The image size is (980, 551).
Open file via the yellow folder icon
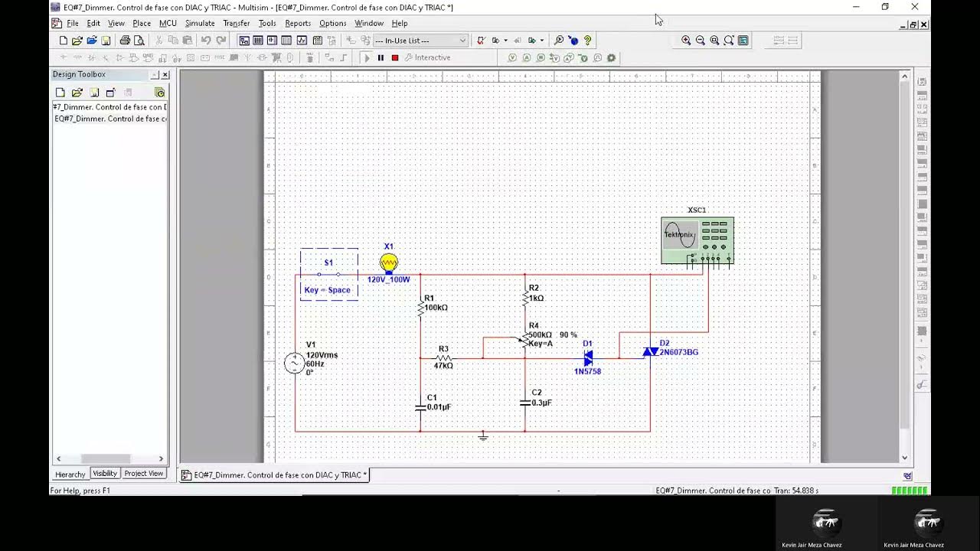(x=77, y=41)
